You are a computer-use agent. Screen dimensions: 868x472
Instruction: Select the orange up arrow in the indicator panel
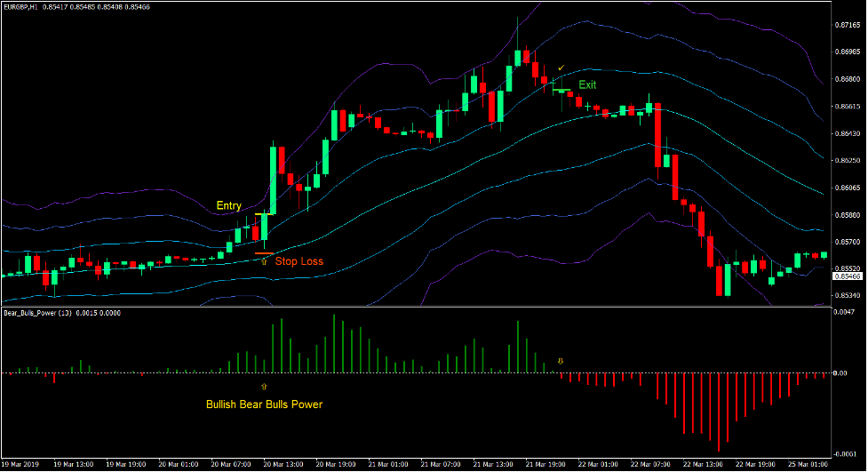tap(264, 388)
